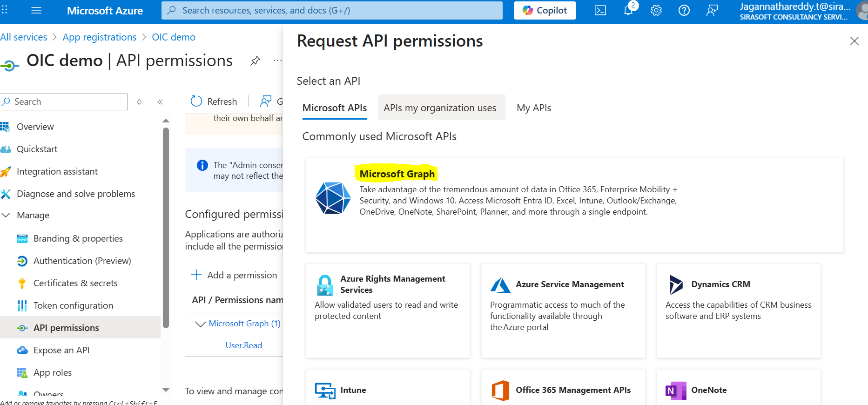Select the Intune API card
This screenshot has height=405, width=868.
coord(388,387)
